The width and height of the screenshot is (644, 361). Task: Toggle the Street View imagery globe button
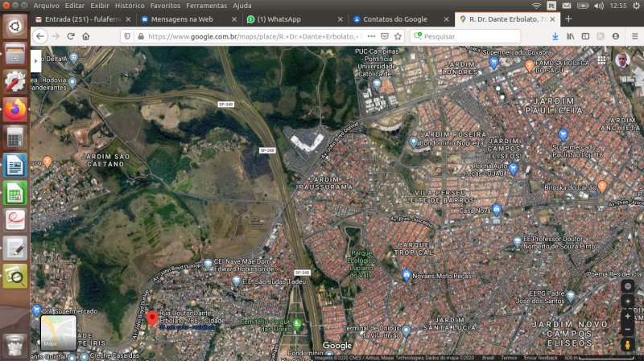click(627, 285)
